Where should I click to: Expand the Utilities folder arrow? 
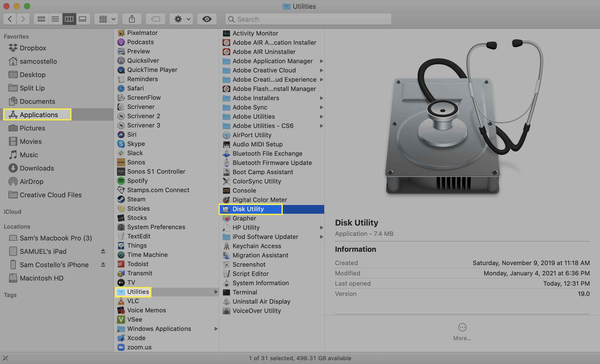216,292
